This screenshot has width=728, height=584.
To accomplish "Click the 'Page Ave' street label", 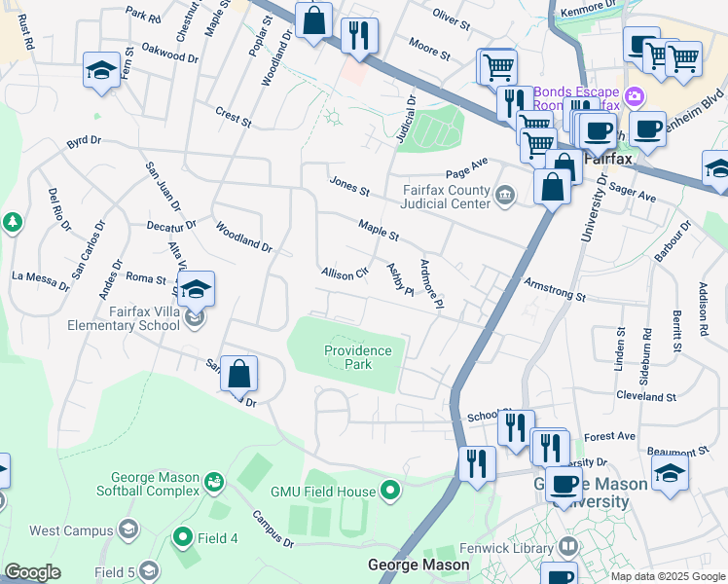I will [x=466, y=168].
